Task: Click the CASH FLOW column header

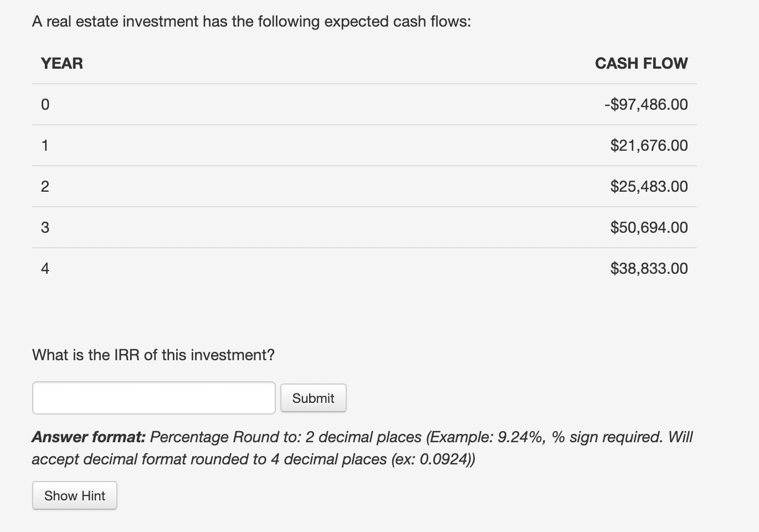Action: 641,64
